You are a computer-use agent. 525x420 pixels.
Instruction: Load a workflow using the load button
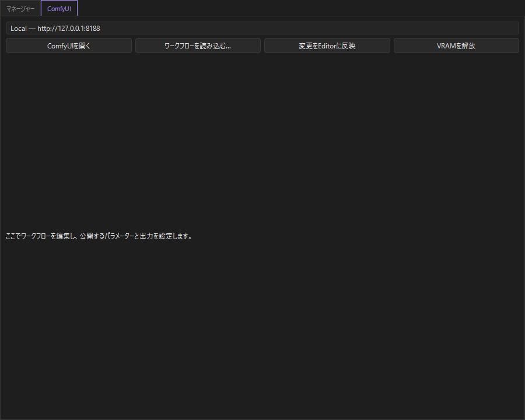pyautogui.click(x=198, y=45)
